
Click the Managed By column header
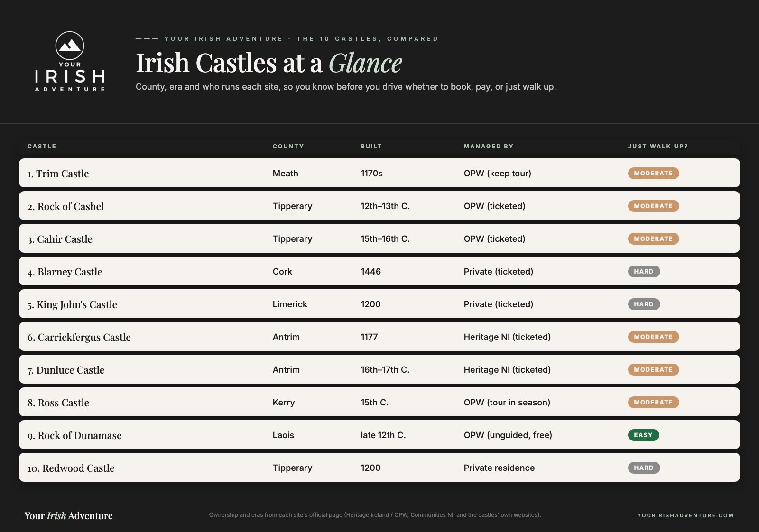488,147
